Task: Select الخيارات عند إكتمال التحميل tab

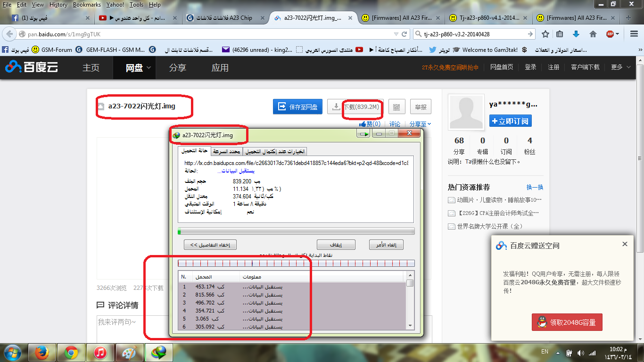Action: pyautogui.click(x=275, y=151)
